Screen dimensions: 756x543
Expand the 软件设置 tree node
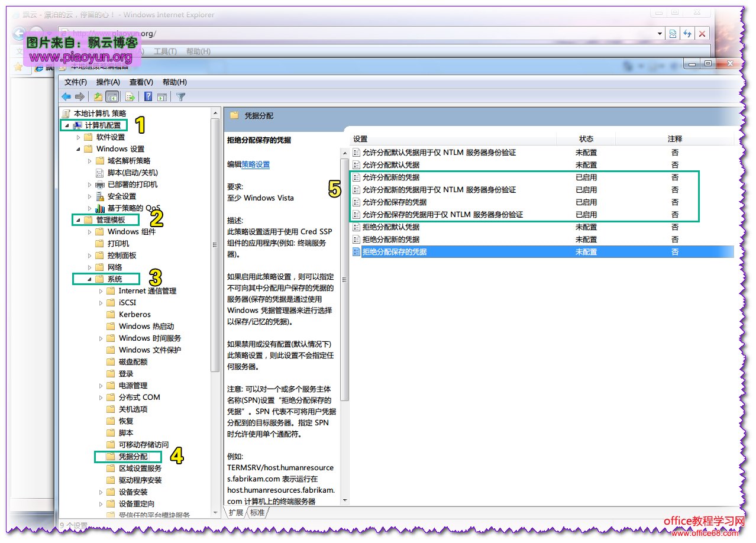(78, 137)
